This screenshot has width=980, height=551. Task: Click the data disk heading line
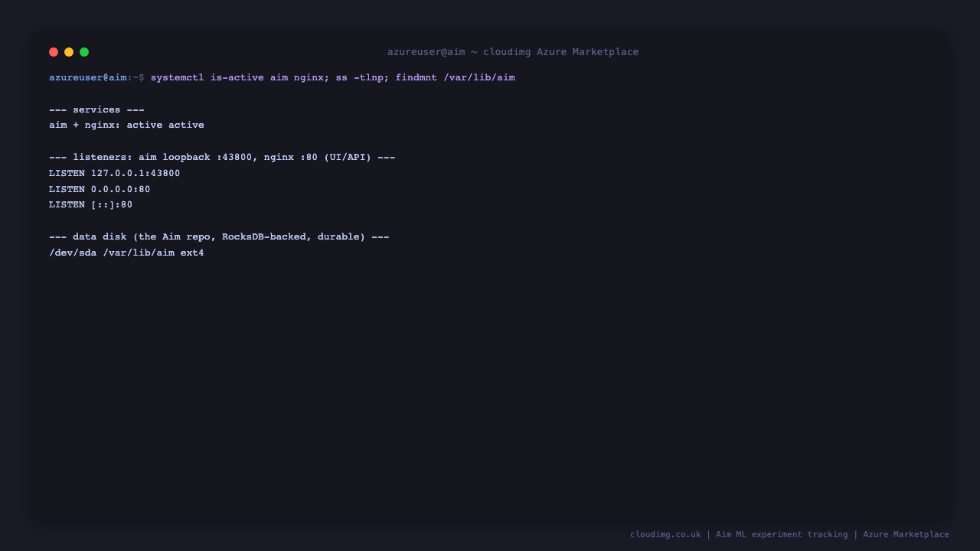pos(219,236)
